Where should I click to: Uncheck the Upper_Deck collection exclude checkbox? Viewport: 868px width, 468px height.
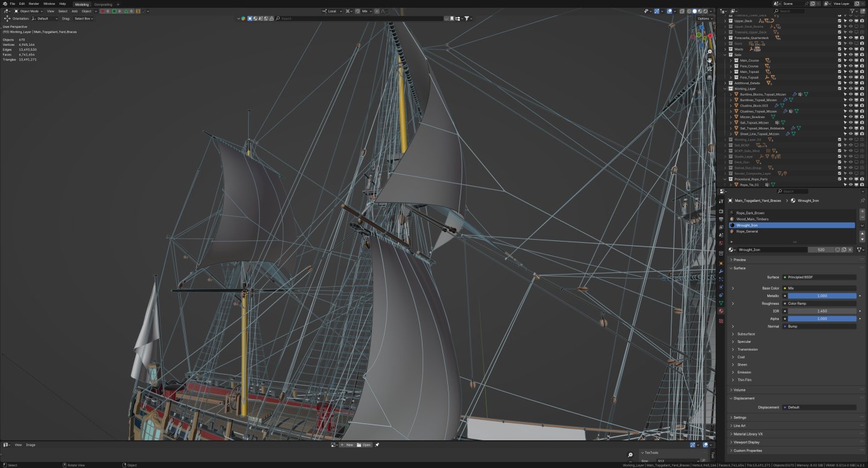[839, 21]
